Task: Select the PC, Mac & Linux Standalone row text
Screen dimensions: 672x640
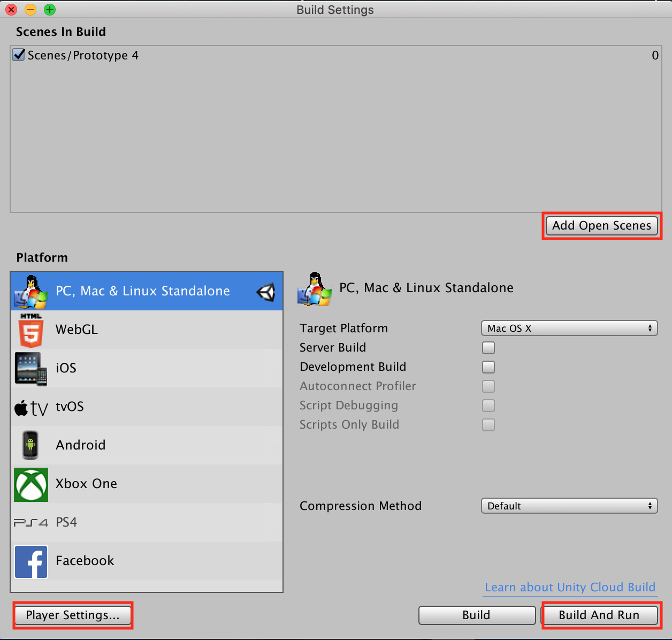Action: click(143, 291)
